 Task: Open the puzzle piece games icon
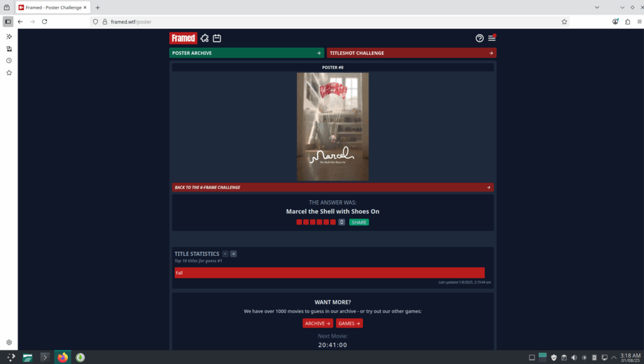[x=204, y=38]
